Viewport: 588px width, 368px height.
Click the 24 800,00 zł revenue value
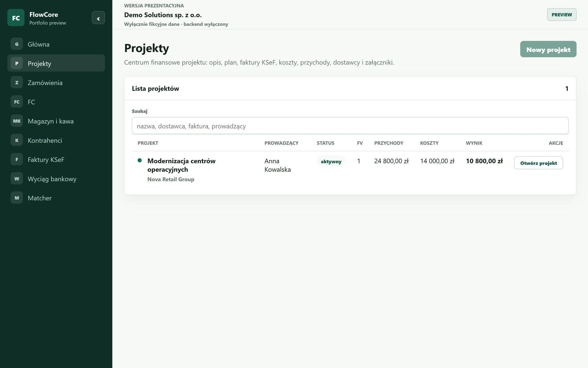pos(391,161)
